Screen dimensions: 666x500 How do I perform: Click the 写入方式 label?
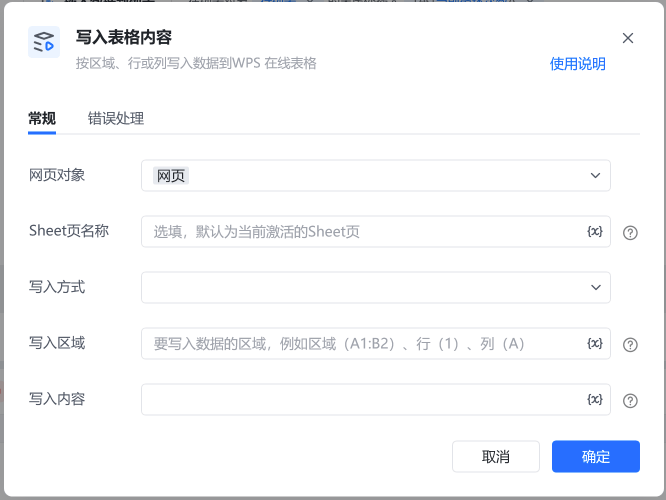pyautogui.click(x=57, y=287)
